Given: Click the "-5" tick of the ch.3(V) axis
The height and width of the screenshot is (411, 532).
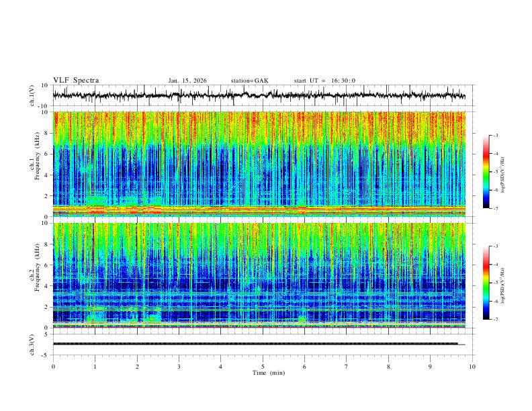Looking at the screenshot, I should (x=46, y=355).
